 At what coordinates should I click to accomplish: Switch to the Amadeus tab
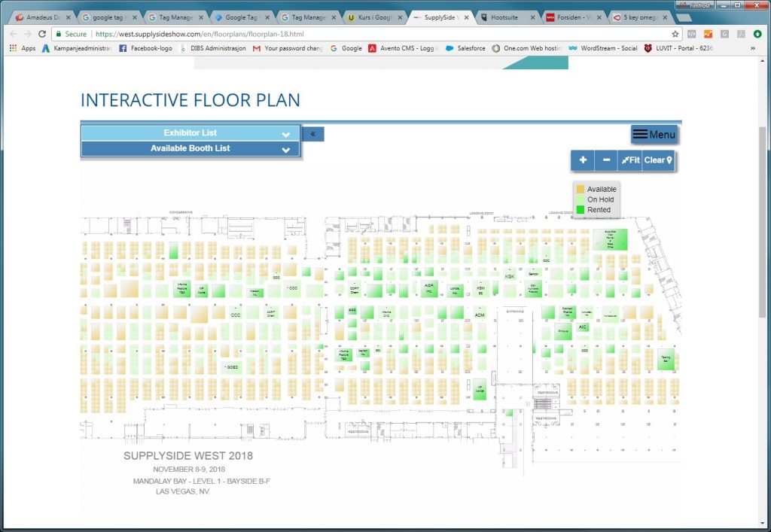point(43,17)
